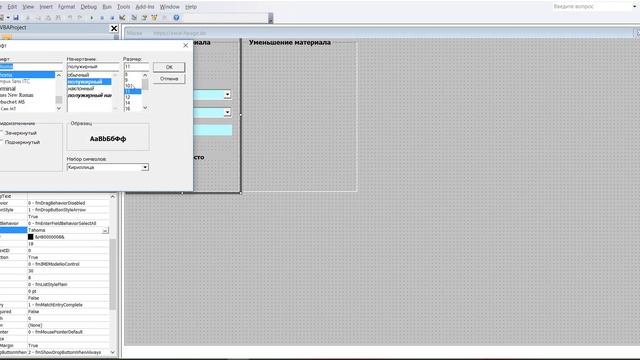Save the VBA project via toolbar
Screen dimensions: 640x360
coord(16,18)
